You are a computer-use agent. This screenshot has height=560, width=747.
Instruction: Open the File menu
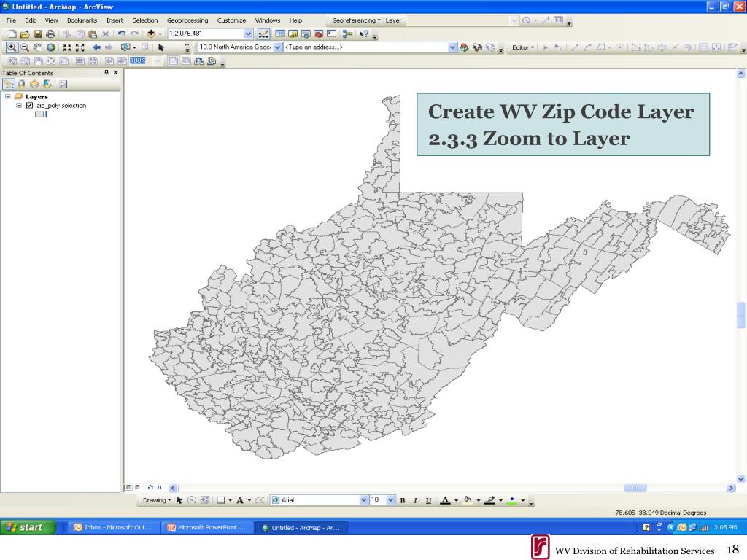11,20
